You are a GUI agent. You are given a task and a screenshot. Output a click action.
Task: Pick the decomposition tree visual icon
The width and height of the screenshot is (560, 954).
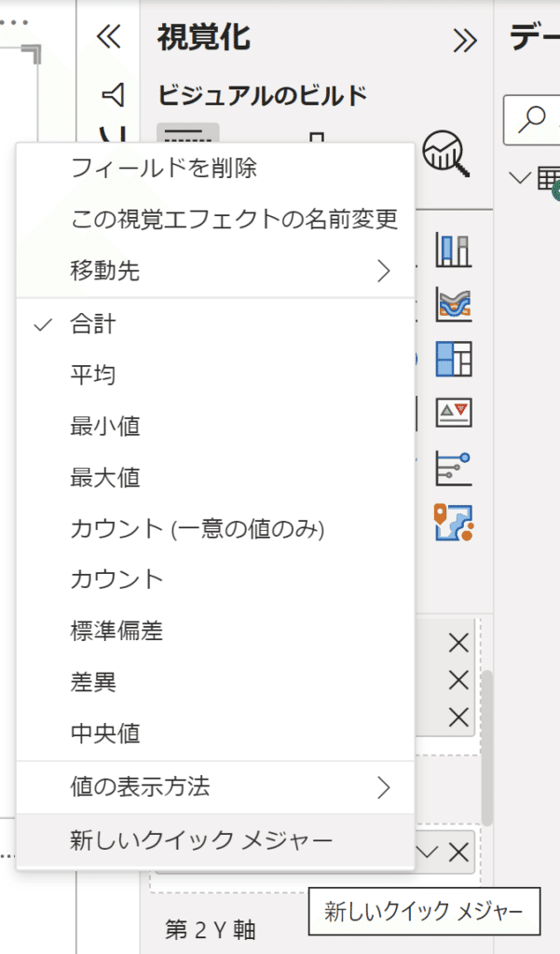click(x=453, y=468)
